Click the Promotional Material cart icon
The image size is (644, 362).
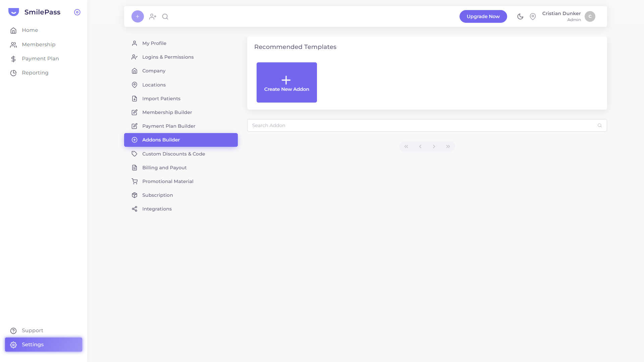click(135, 181)
